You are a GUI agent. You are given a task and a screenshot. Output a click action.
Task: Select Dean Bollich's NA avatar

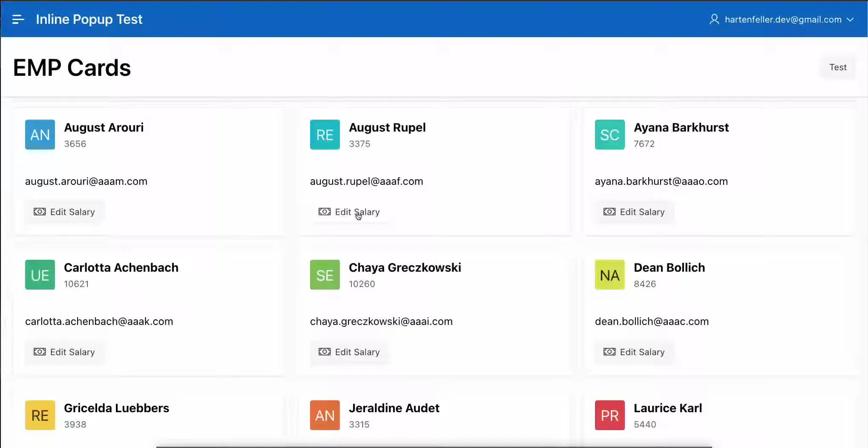tap(609, 275)
